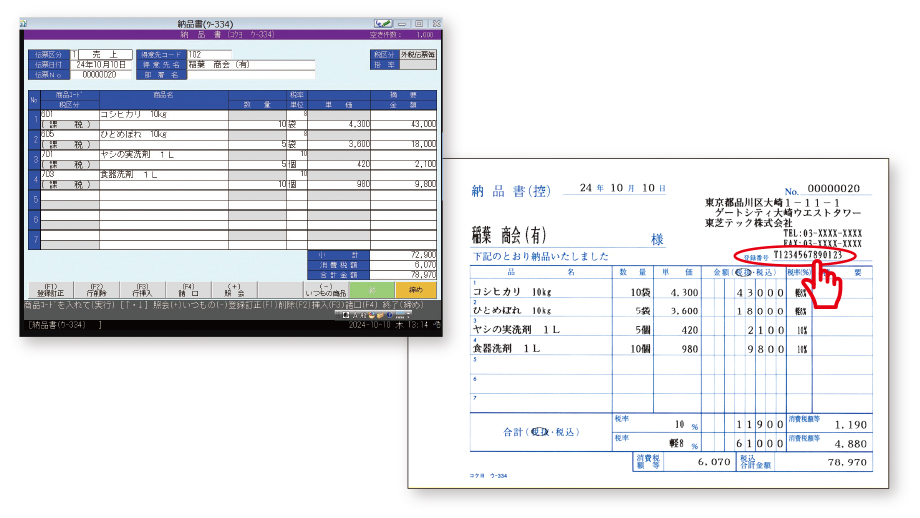Viewport: 920px width, 518px height.
Task: Click the empty 部署名 field
Action: [x=251, y=75]
